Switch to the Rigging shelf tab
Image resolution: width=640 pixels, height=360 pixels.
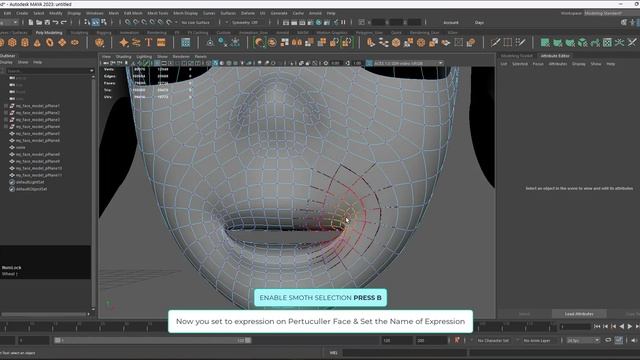tap(104, 33)
